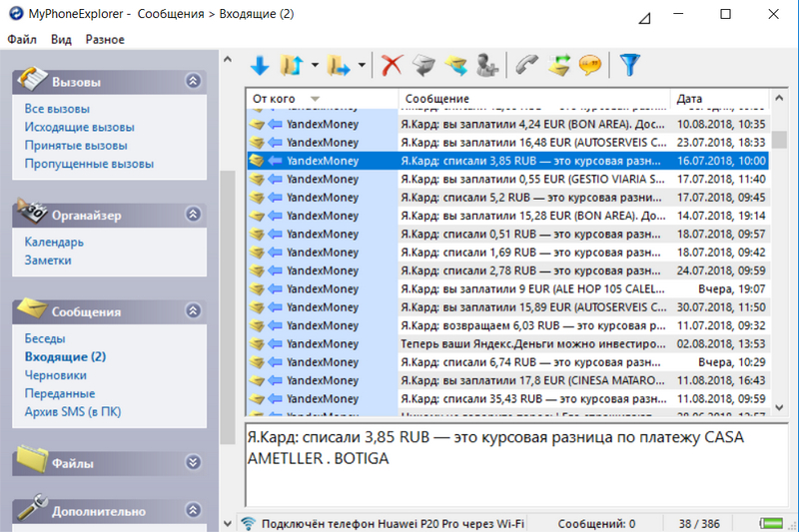Open the blue funnel filter tool
The image size is (799, 532).
(x=629, y=66)
